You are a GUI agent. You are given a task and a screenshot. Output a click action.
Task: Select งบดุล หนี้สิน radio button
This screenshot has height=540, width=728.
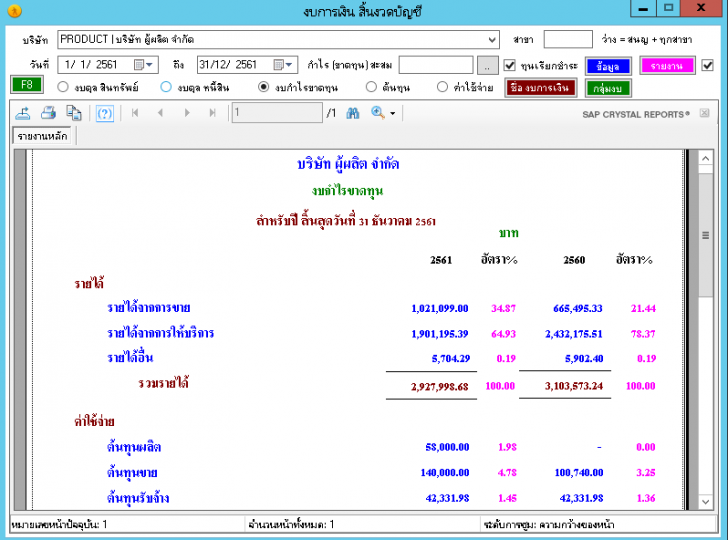tap(166, 87)
